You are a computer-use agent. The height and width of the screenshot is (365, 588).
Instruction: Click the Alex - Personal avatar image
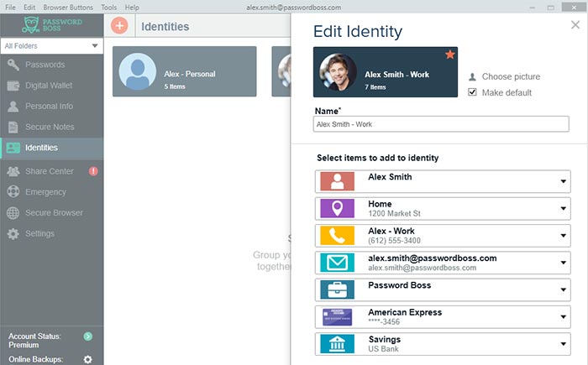tap(138, 71)
